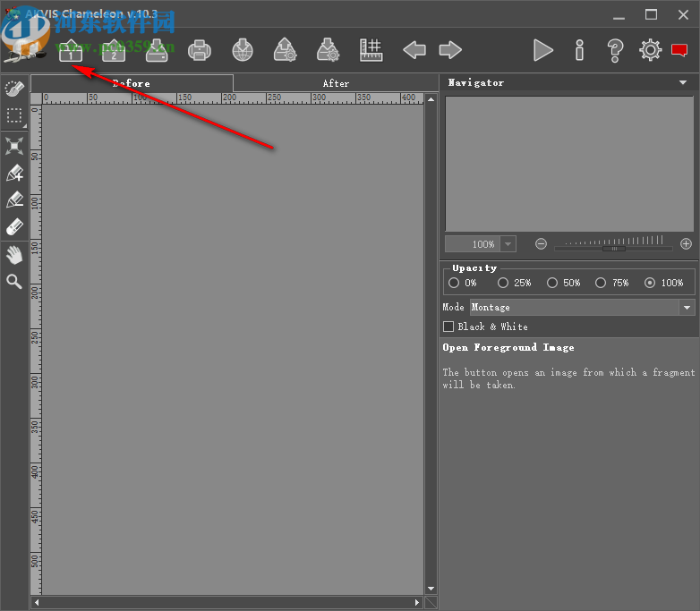
Task: Open background image with the '2' folder icon
Action: (x=114, y=50)
